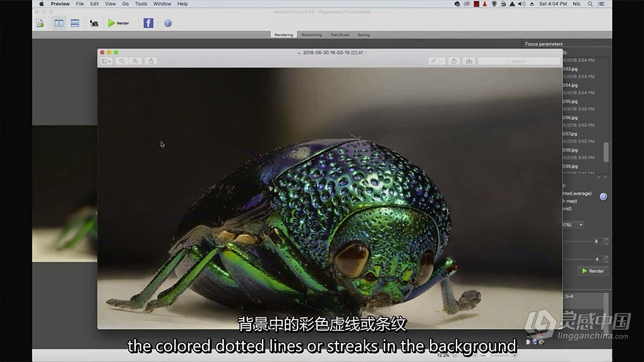Open the Go menu
The image size is (644, 362).
125,4
